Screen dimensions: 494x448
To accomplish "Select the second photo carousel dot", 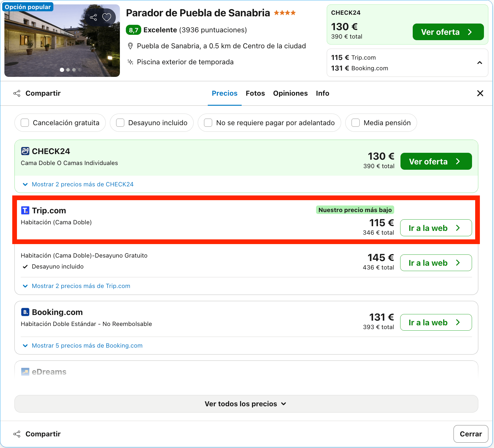I will [68, 70].
